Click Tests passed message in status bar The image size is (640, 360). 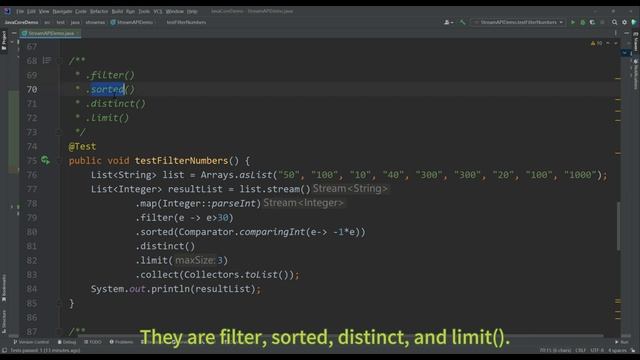tap(45, 350)
